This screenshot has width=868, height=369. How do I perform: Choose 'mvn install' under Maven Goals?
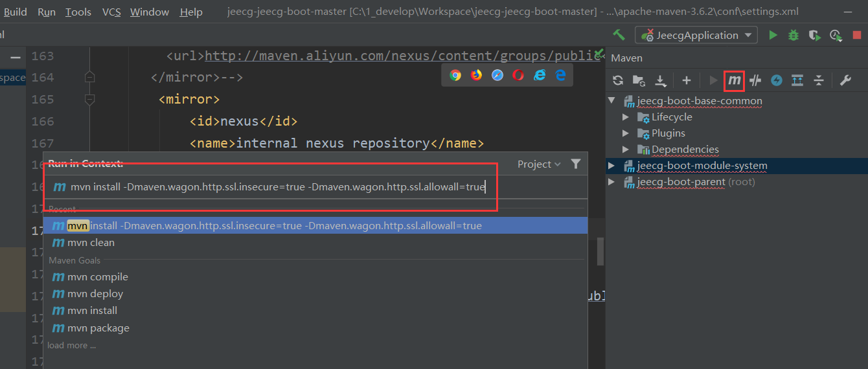pyautogui.click(x=315, y=310)
